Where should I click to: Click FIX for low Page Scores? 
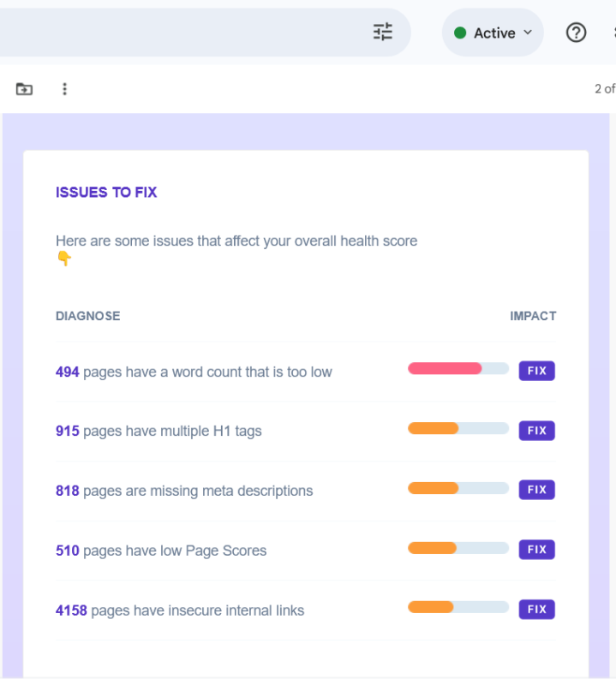537,550
